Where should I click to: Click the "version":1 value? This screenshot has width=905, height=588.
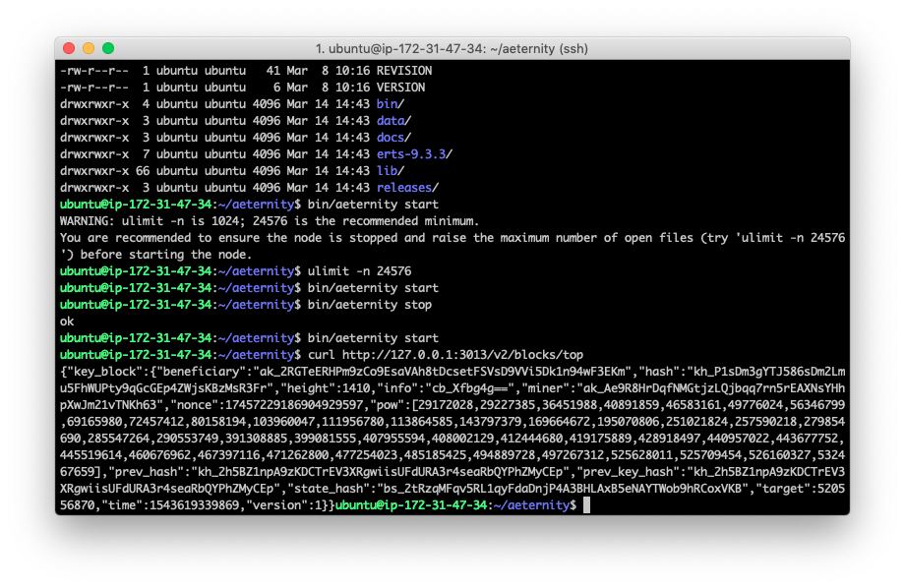[283, 506]
